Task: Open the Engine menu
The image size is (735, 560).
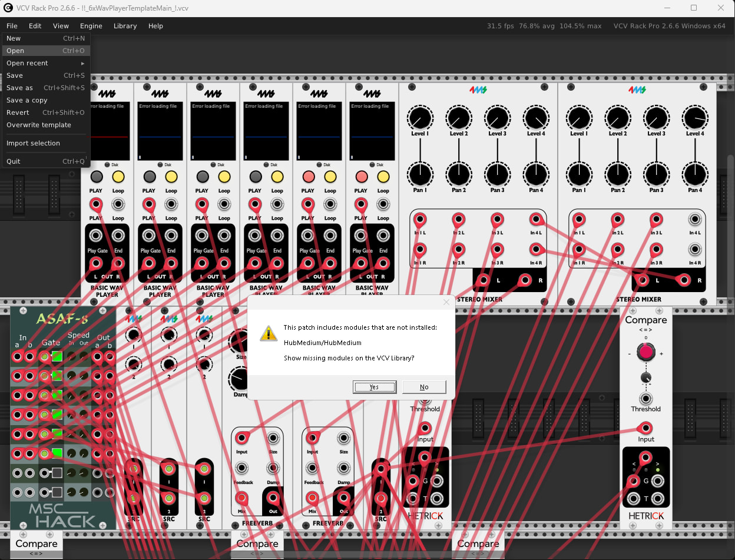Action: [x=91, y=26]
